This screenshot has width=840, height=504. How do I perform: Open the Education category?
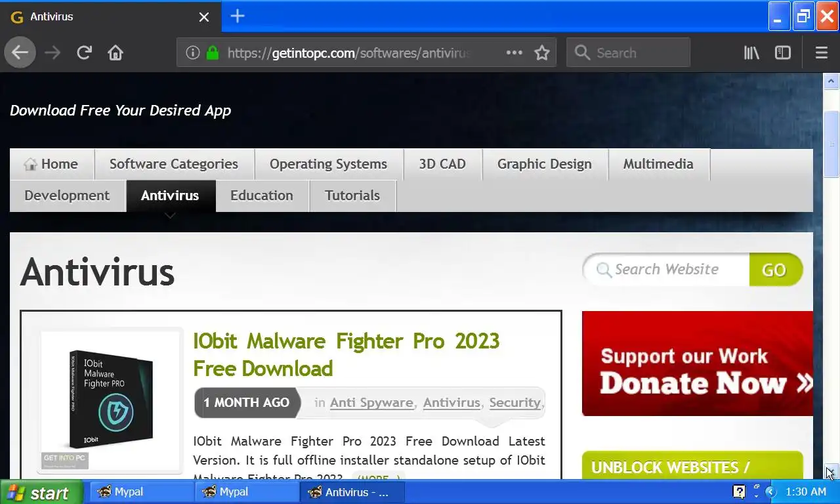click(262, 196)
